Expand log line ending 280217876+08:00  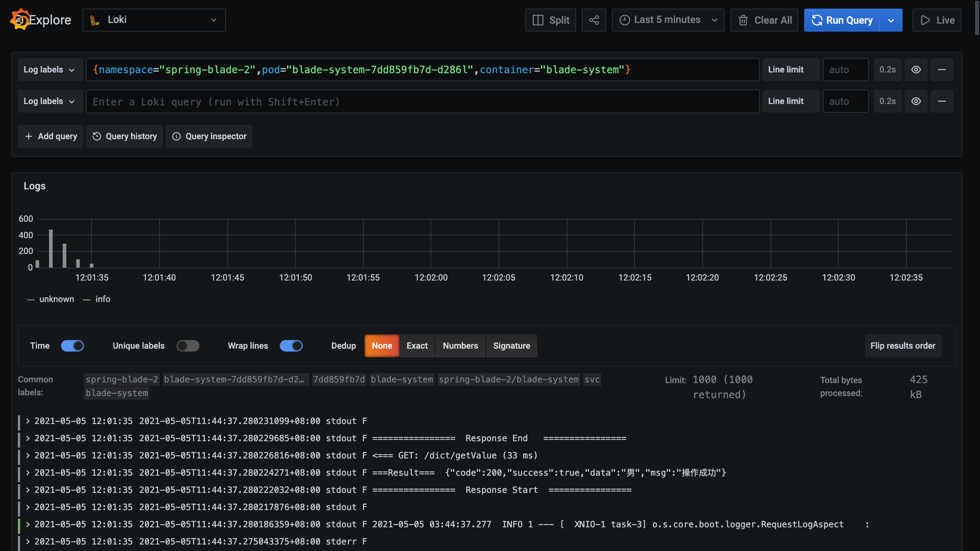[x=28, y=507]
